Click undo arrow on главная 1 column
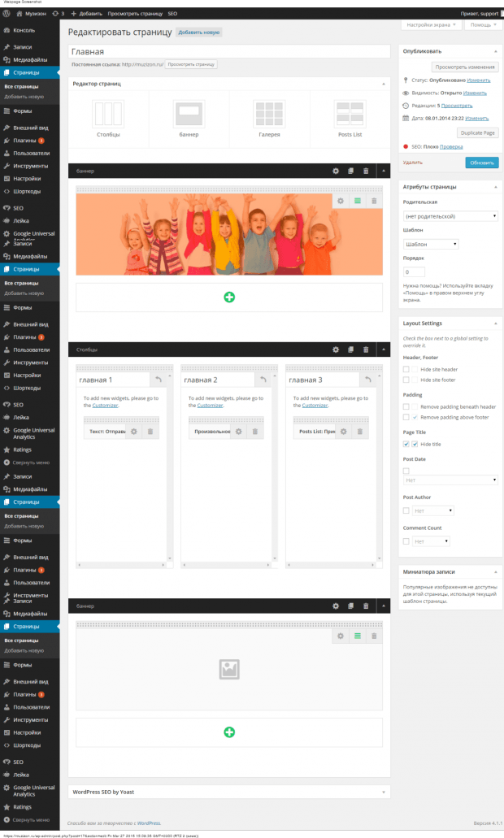This screenshot has width=504, height=838. pyautogui.click(x=159, y=380)
